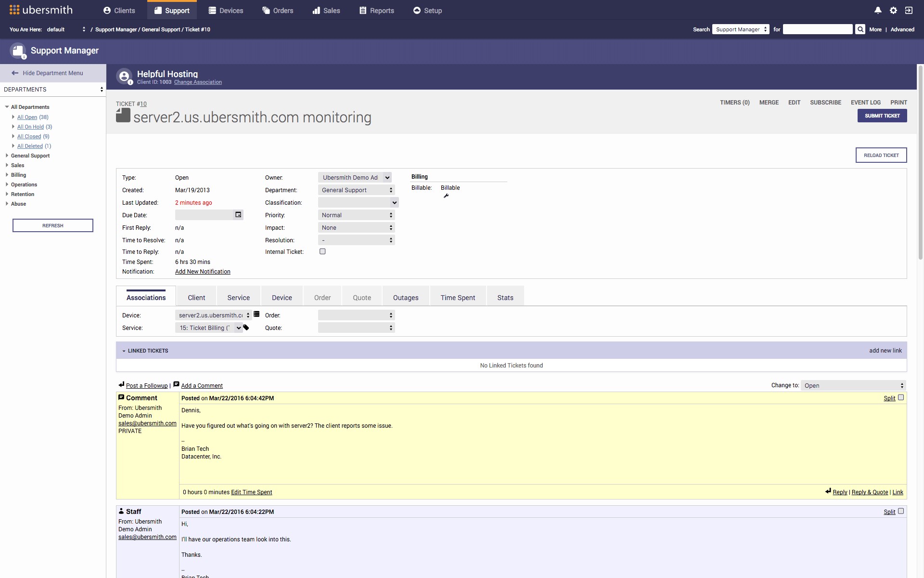
Task: Open the Sales menu
Action: pyautogui.click(x=326, y=11)
